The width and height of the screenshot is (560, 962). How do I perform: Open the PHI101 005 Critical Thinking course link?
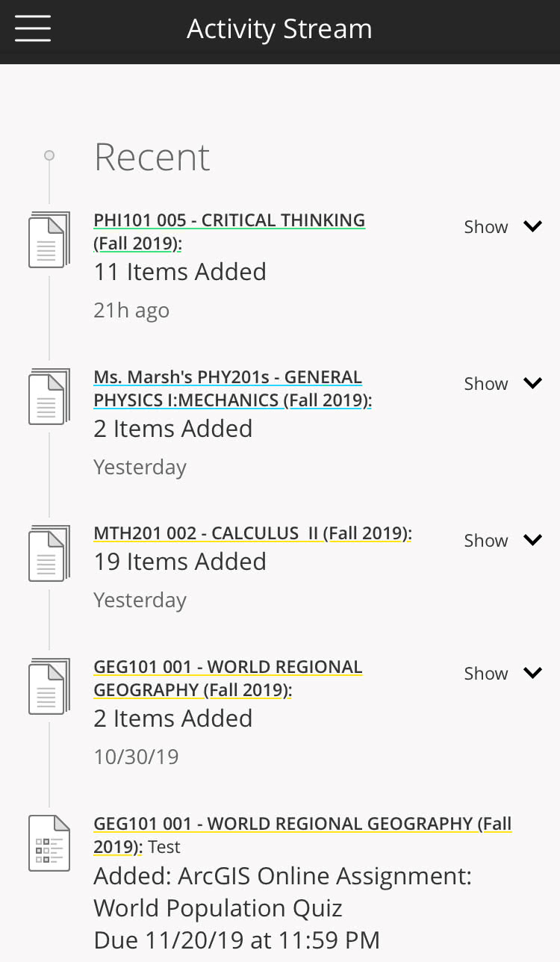pos(229,232)
